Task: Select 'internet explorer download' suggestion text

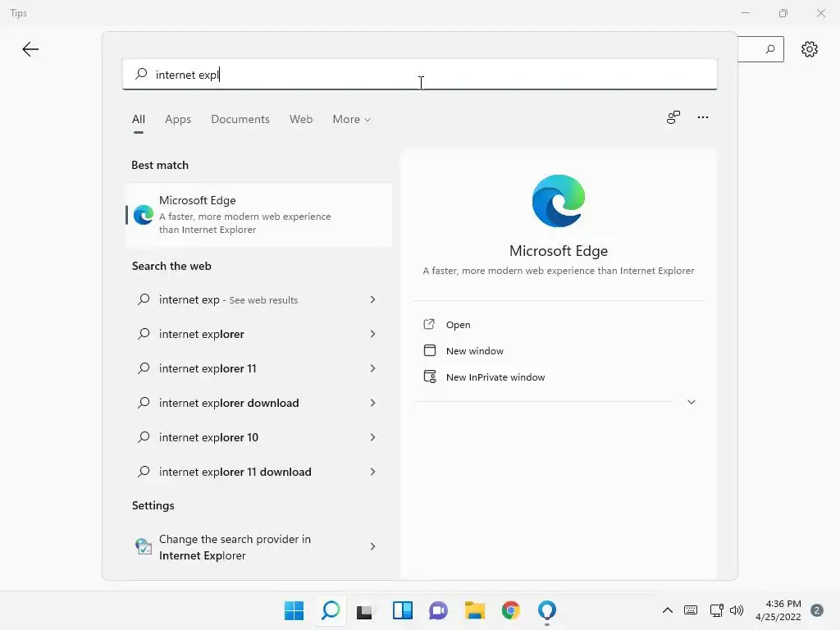Action: tap(229, 403)
